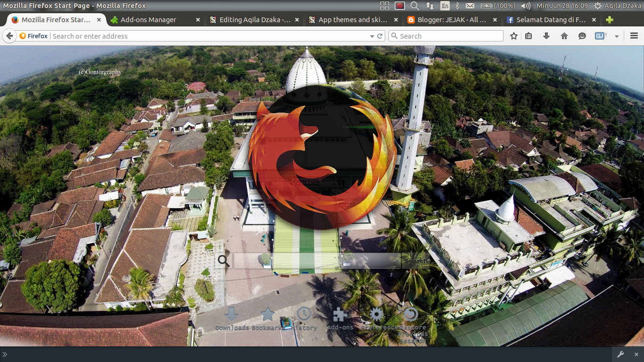Viewport: 644px width, 362px height.
Task: Go to Firefox home page icon
Action: tap(564, 36)
